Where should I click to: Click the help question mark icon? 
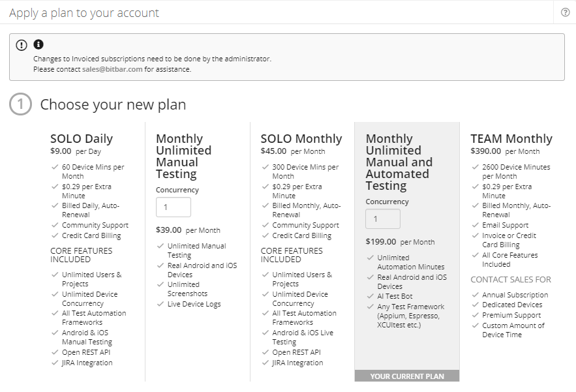pos(566,12)
